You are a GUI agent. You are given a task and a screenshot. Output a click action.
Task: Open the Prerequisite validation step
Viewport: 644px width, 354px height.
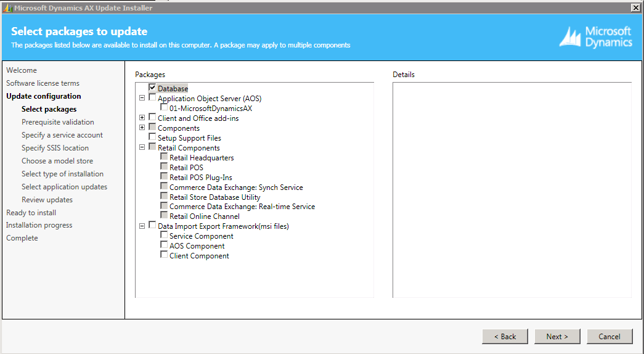click(58, 122)
